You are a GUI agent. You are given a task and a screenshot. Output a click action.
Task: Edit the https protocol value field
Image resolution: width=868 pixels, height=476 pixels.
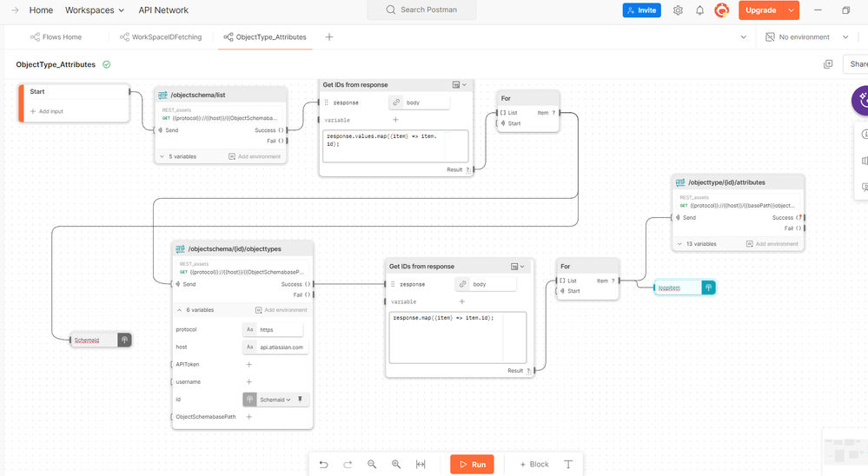coord(273,329)
